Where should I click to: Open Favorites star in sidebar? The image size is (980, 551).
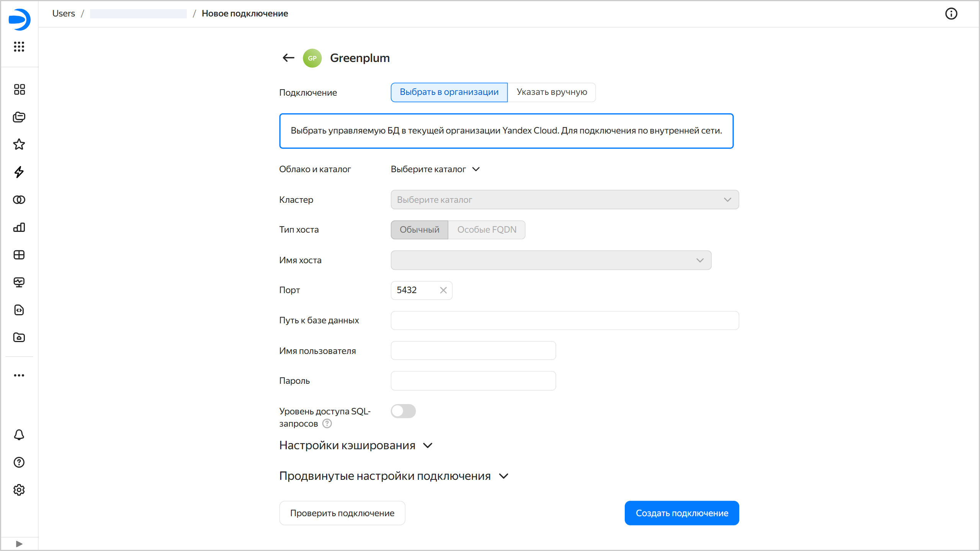[19, 145]
